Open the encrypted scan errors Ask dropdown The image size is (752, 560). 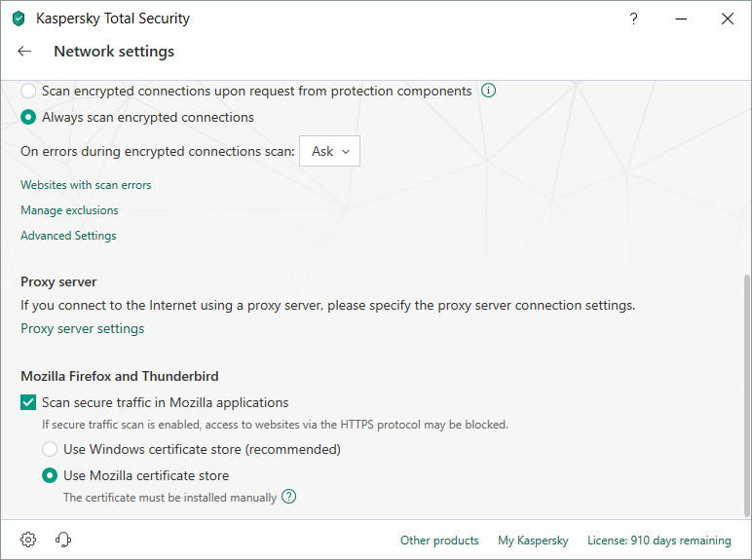[x=329, y=151]
